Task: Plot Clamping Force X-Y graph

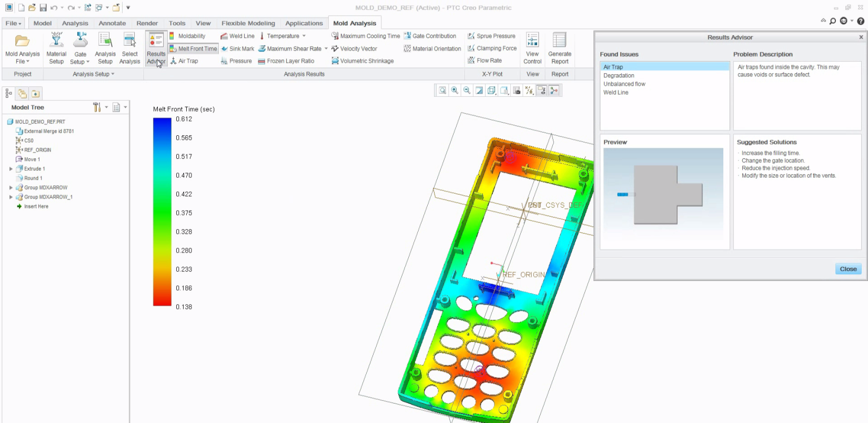Action: 492,48
